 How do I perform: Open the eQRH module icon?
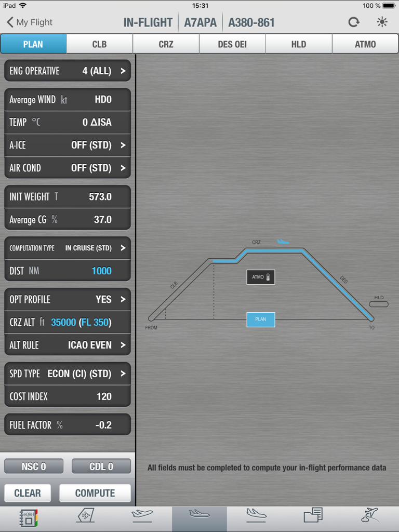(x=29, y=517)
